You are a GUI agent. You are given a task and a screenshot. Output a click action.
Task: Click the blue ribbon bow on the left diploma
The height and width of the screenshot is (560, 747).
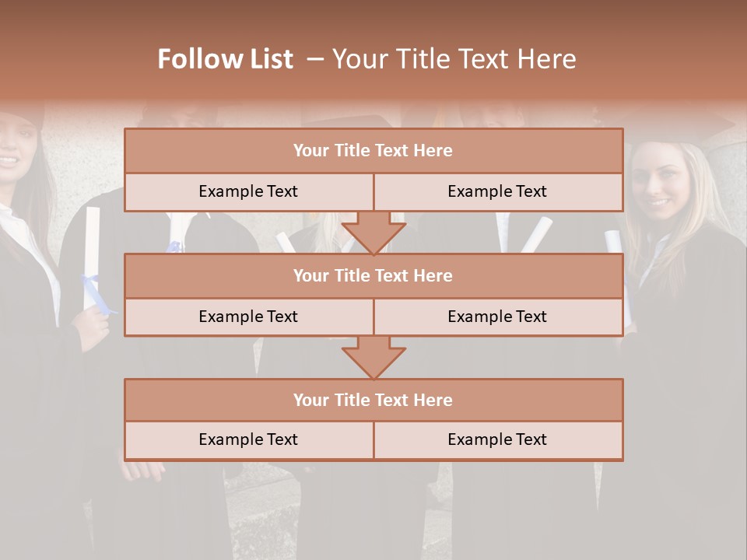pos(98,293)
